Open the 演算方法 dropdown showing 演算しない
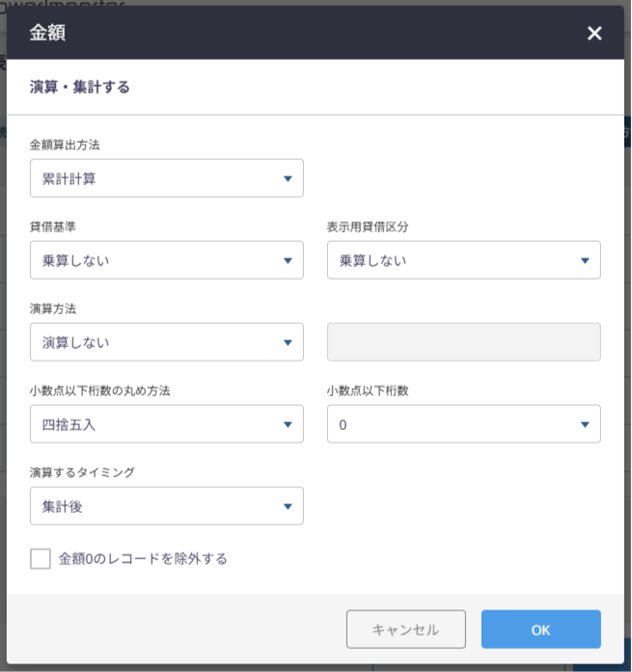The height and width of the screenshot is (672, 632). [167, 342]
